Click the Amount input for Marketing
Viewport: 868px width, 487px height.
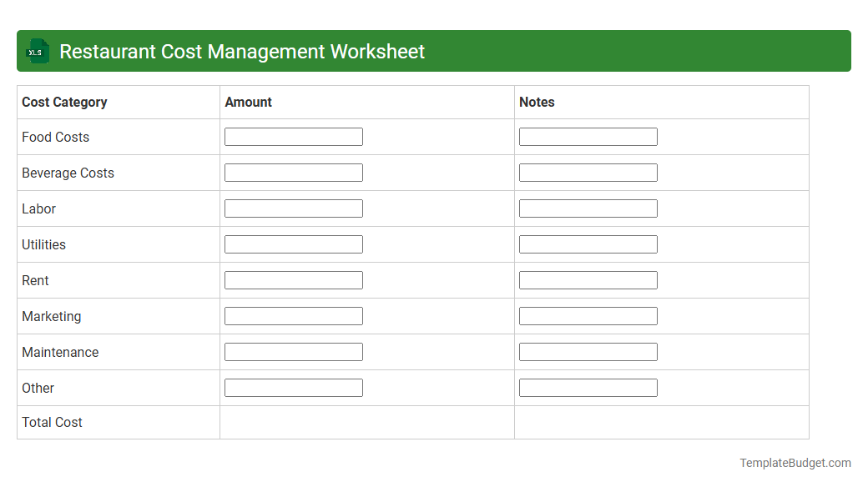[x=293, y=315]
